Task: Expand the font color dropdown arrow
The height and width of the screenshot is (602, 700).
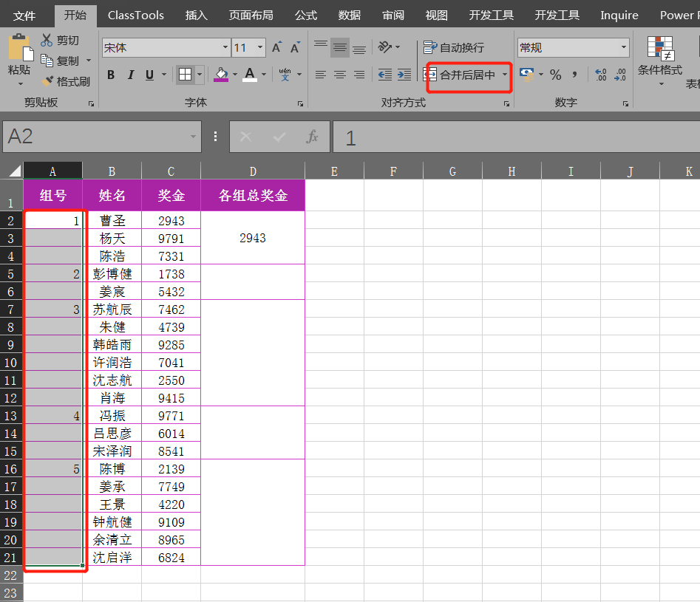Action: coord(264,75)
